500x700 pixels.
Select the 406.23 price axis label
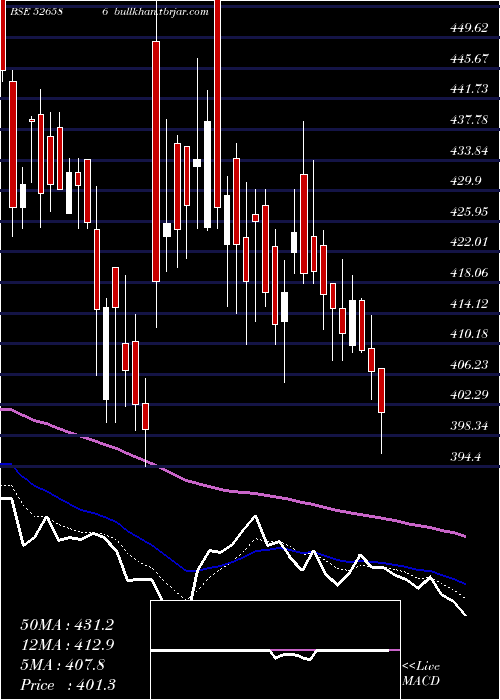(469, 365)
